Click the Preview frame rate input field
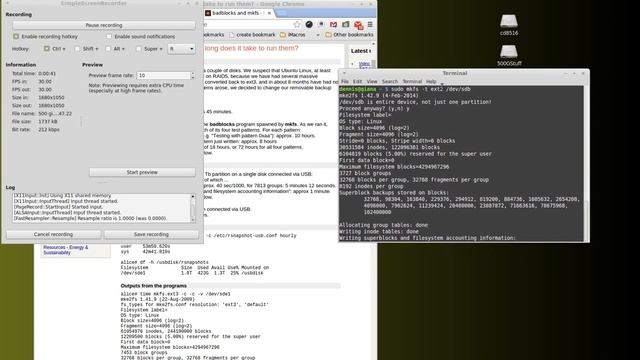The image size is (640, 360). pyautogui.click(x=164, y=76)
